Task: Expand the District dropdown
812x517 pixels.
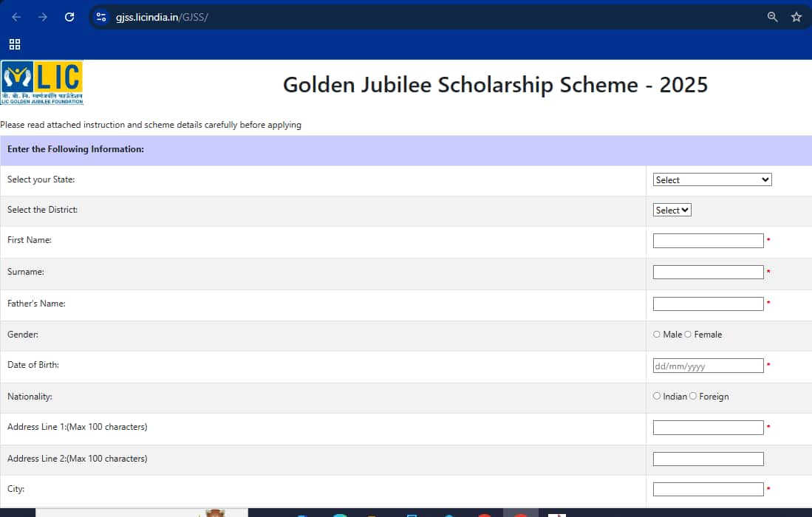Action: [672, 210]
